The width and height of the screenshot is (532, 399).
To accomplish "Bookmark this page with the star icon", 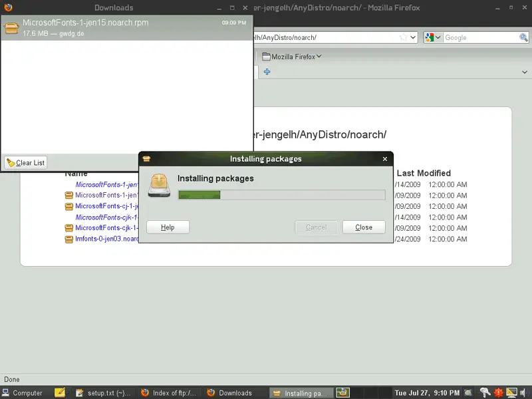I will (x=403, y=37).
